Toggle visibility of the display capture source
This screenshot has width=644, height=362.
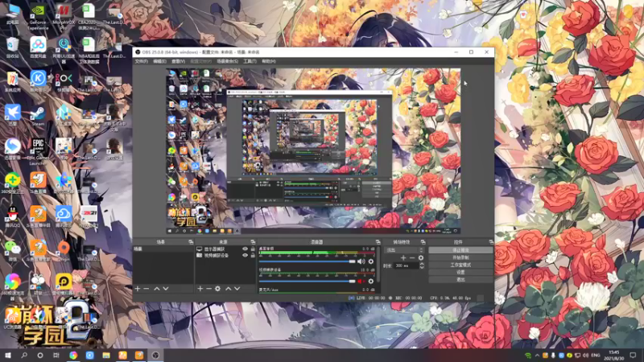coord(246,249)
